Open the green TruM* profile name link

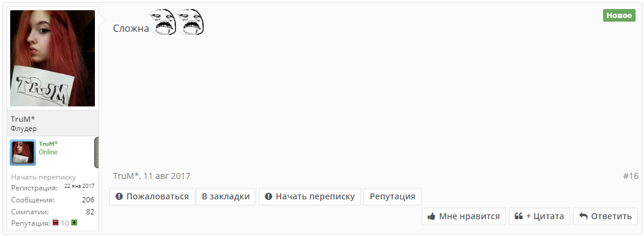pos(49,144)
